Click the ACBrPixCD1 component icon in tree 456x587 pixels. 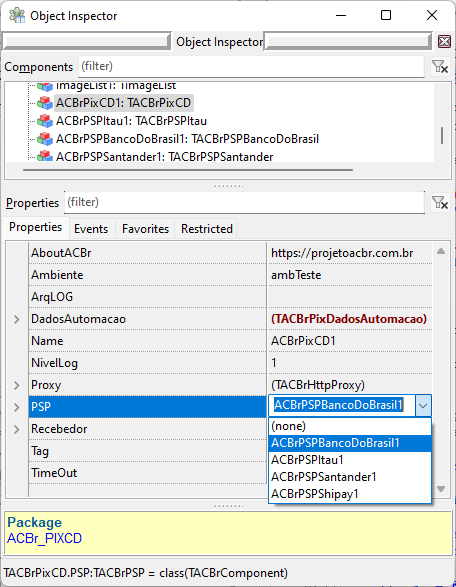tap(45, 103)
